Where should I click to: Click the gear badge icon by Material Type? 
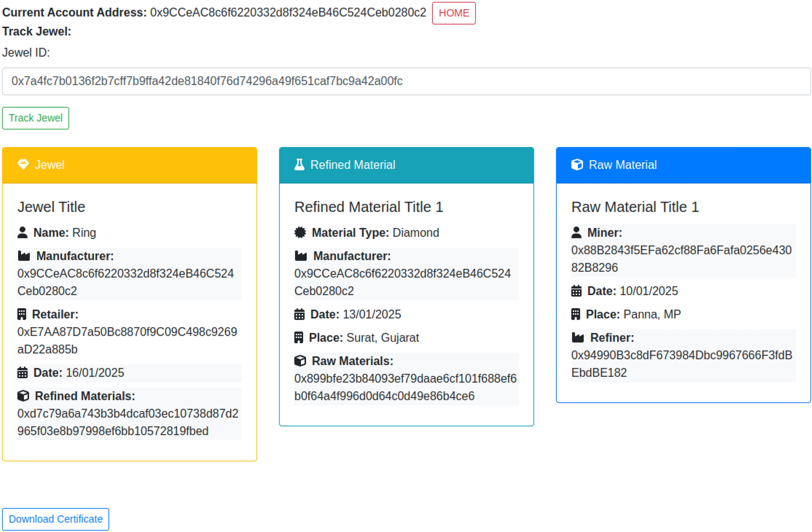[300, 232]
